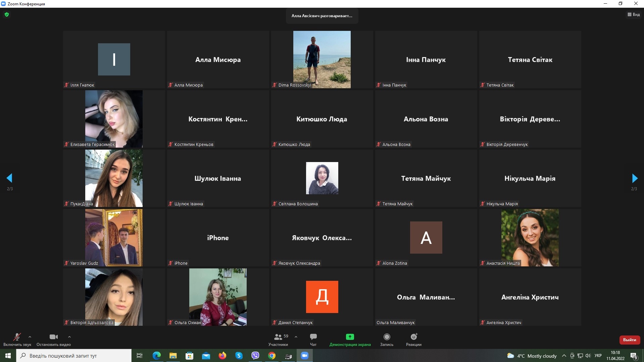This screenshot has width=644, height=362.
Task: Open the Chat panel
Action: point(313,339)
